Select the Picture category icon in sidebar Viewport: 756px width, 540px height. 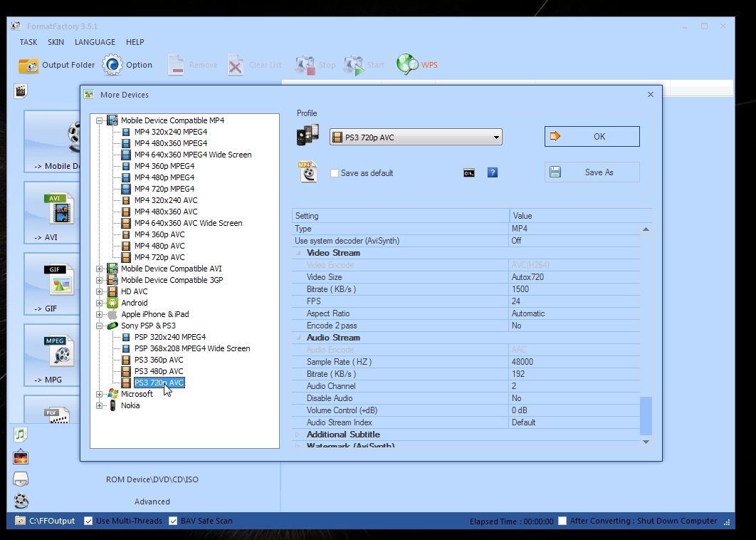point(20,457)
